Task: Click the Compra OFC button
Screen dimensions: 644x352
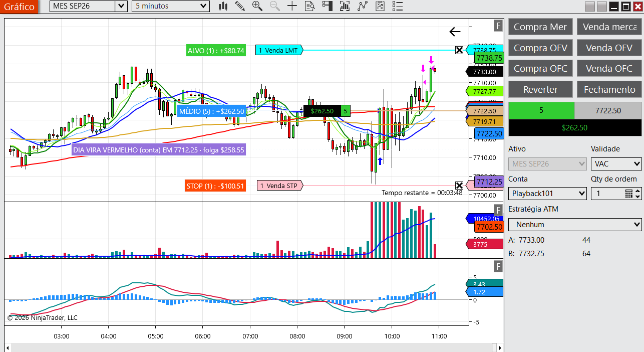Action: [540, 69]
